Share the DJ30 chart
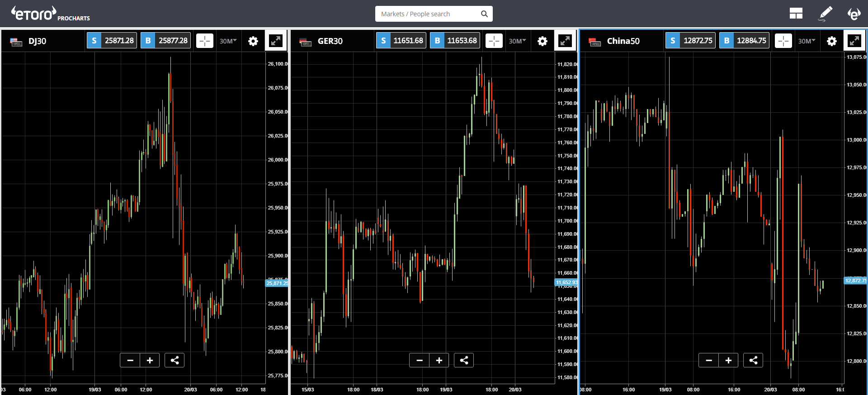 [x=175, y=360]
